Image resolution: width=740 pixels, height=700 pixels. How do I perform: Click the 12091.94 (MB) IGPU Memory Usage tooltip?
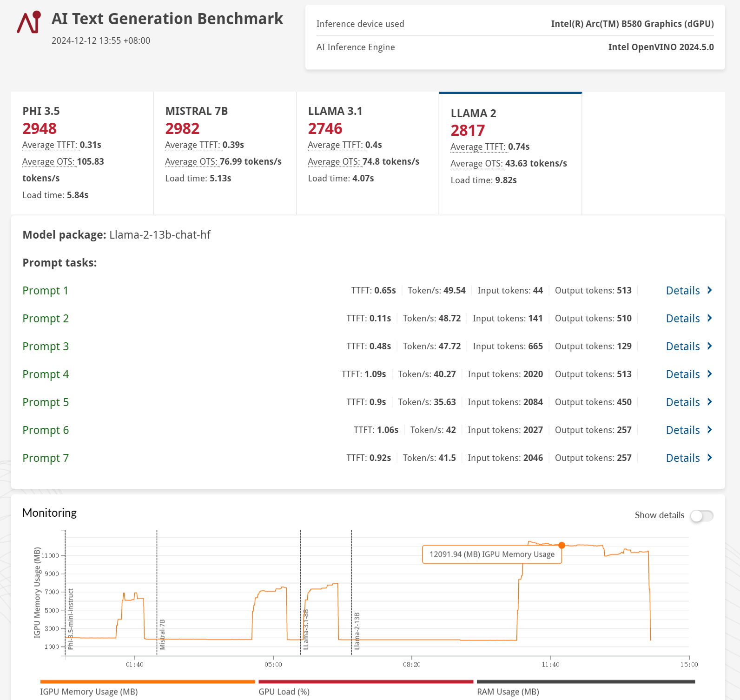tap(492, 554)
